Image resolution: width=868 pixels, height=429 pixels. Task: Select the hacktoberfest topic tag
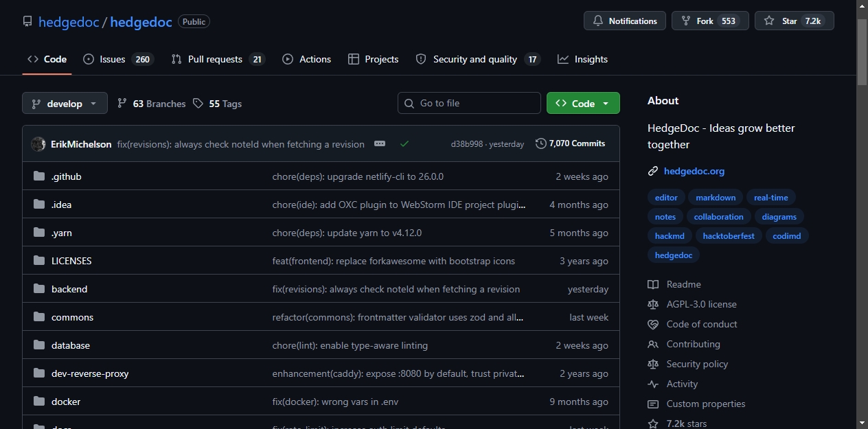729,236
